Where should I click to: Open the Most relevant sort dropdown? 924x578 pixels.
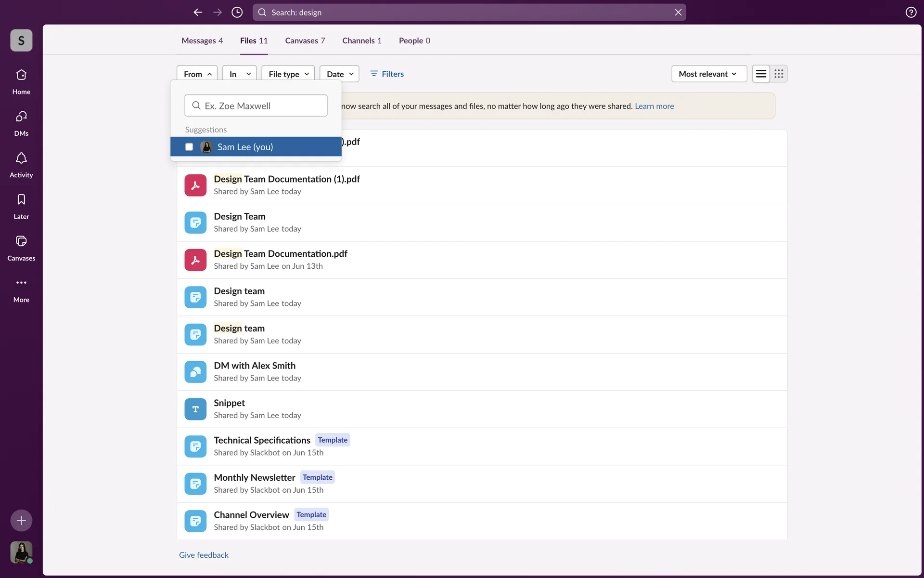click(x=708, y=74)
